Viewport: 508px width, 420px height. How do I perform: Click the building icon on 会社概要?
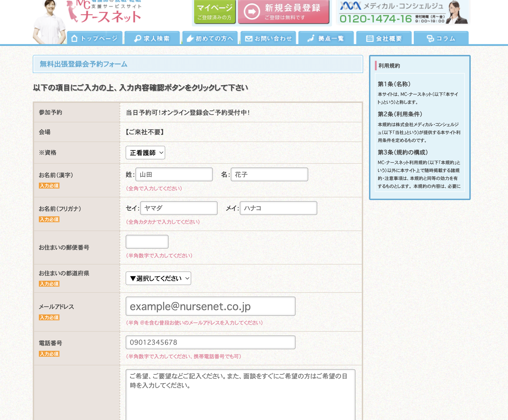pos(369,38)
